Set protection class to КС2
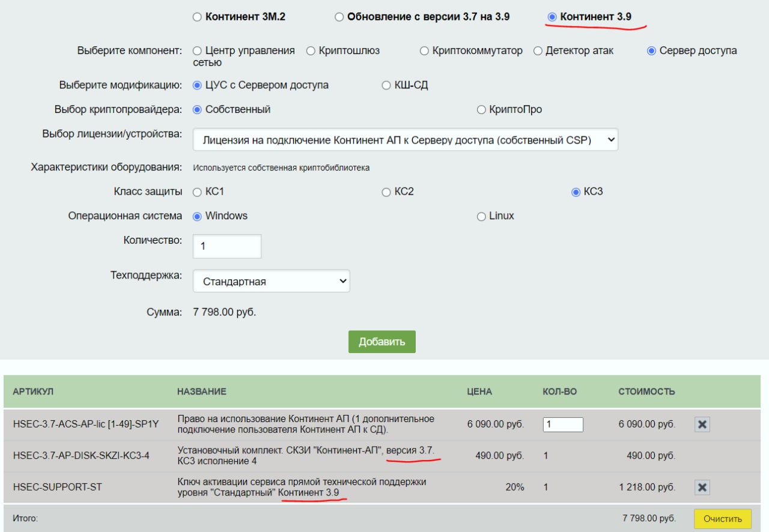The height and width of the screenshot is (532, 769). [386, 192]
